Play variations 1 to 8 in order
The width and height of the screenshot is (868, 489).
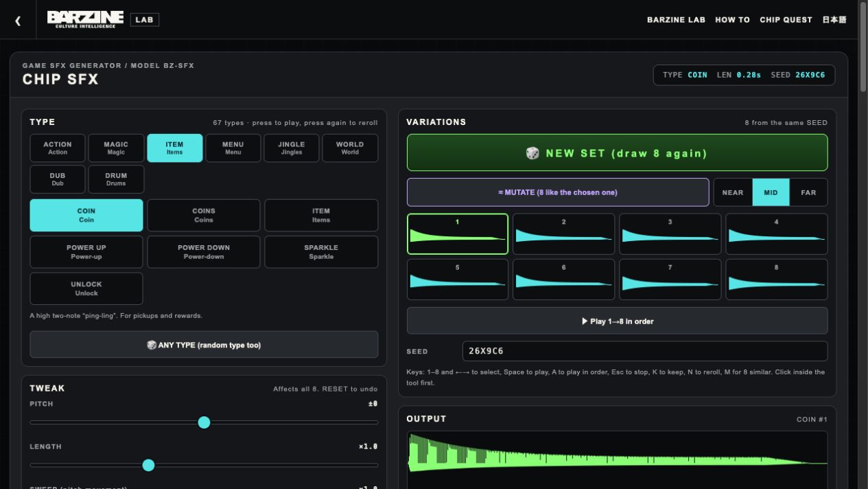click(617, 321)
